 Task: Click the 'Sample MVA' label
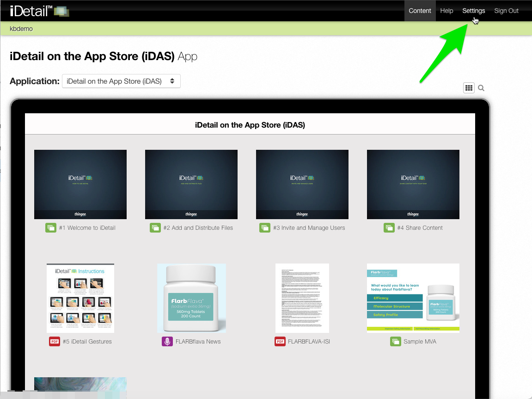420,341
